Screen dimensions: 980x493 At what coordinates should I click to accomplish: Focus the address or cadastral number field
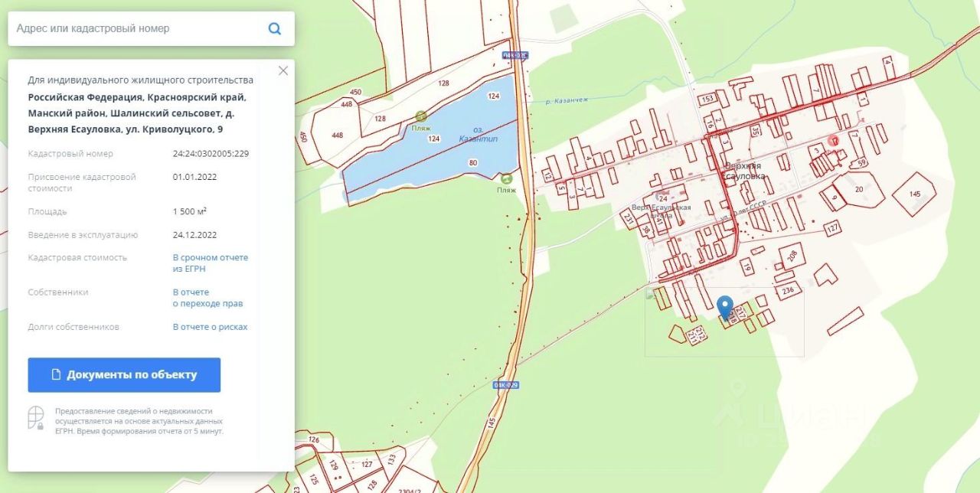click(138, 28)
